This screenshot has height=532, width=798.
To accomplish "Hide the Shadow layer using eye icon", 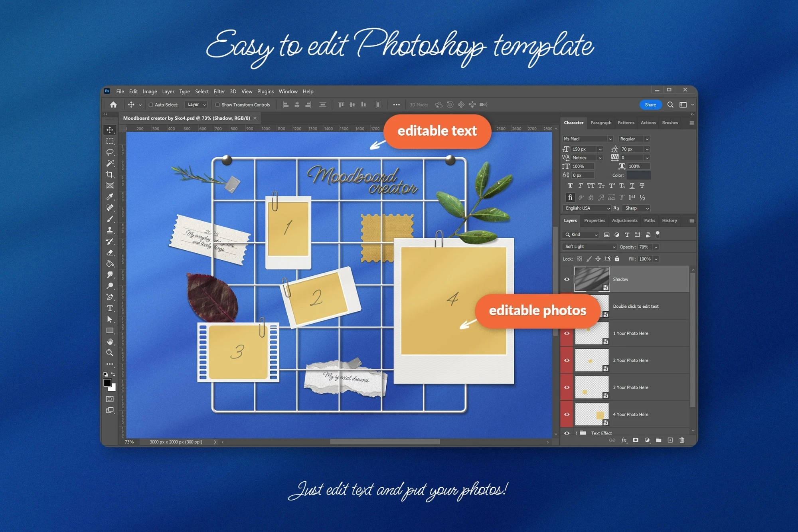I will point(567,279).
